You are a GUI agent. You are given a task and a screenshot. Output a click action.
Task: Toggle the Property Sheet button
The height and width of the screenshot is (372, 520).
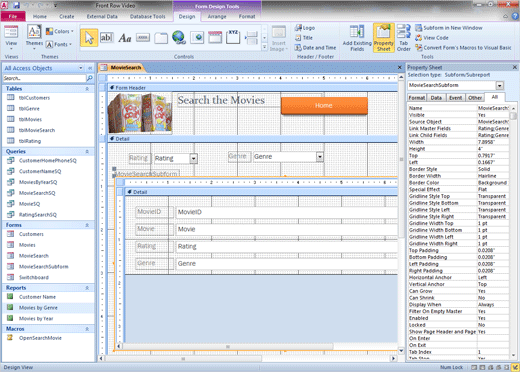click(384, 38)
